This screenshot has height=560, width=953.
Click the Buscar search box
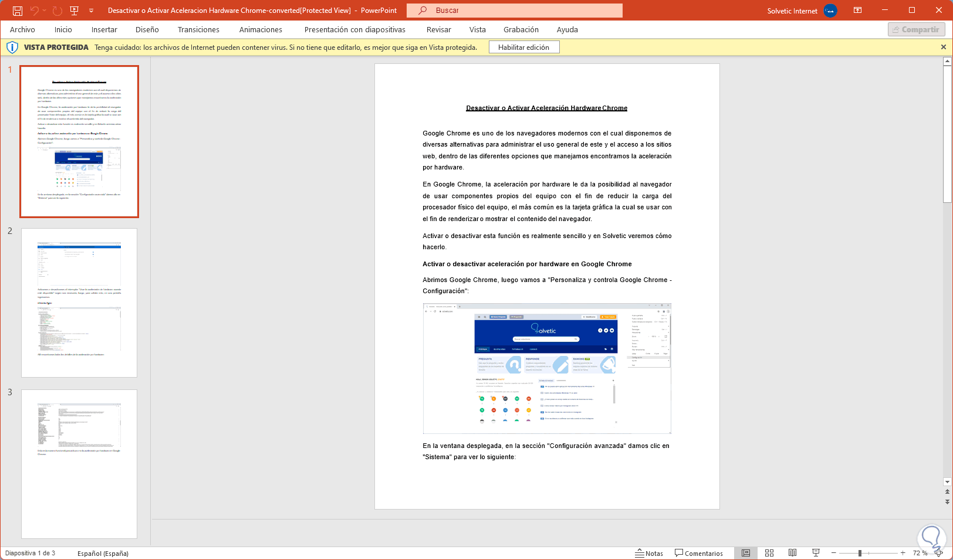click(515, 11)
